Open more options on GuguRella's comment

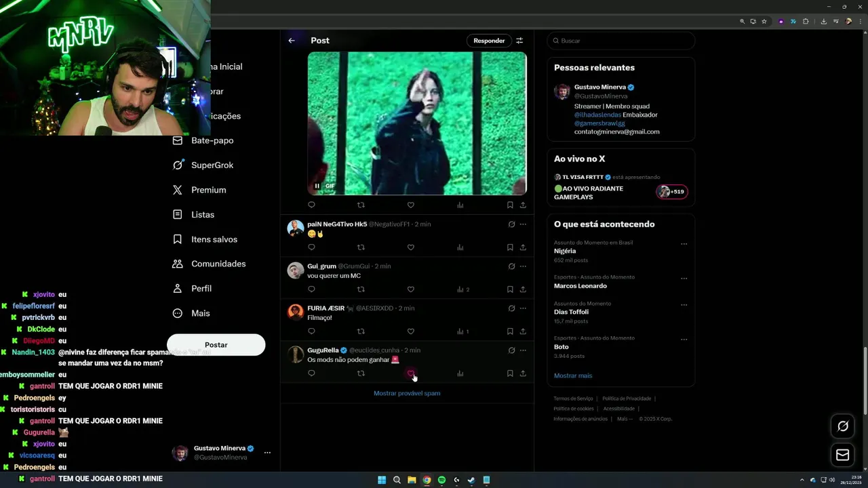tap(523, 350)
